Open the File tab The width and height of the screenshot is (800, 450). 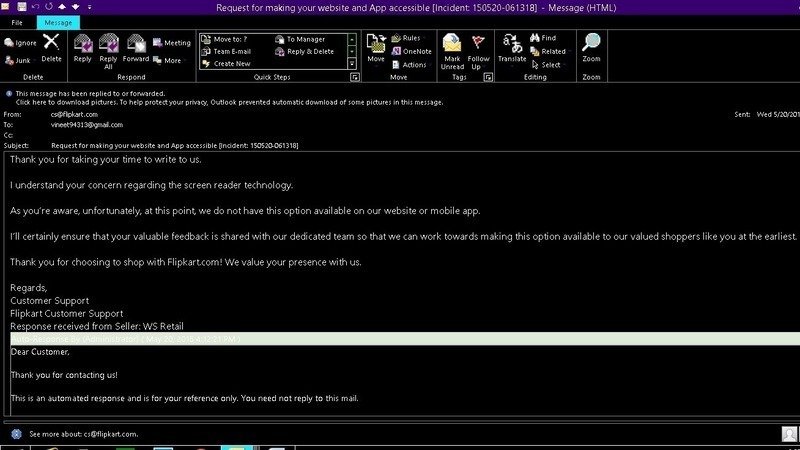point(17,22)
